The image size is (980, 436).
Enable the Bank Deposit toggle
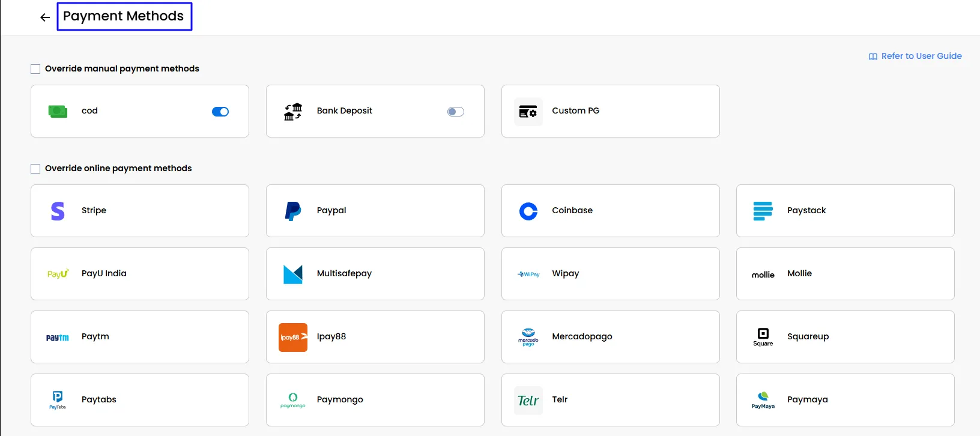[456, 112]
